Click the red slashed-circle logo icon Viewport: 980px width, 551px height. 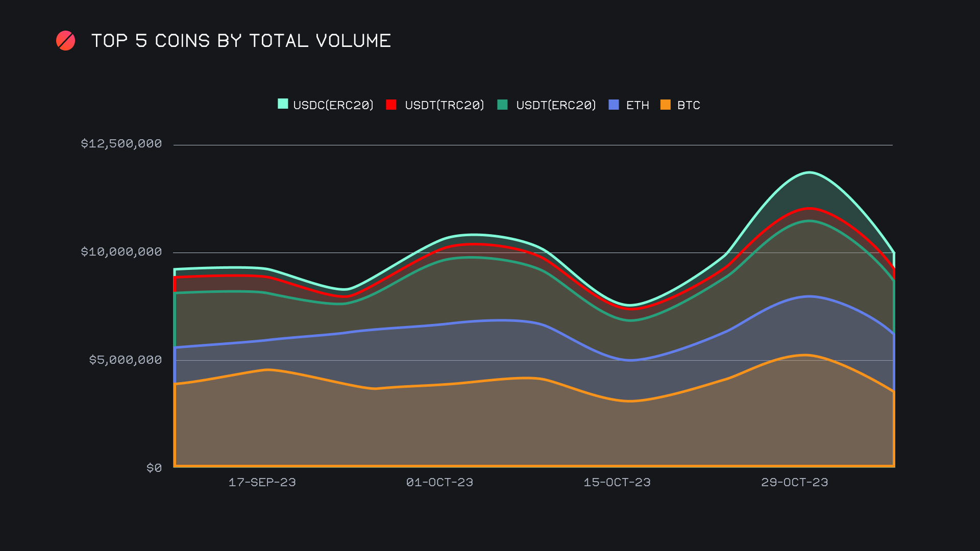(65, 41)
